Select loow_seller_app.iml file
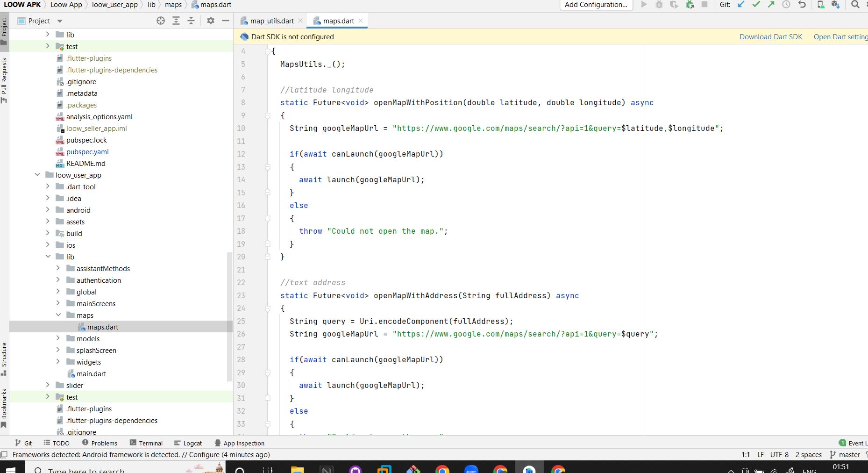 [x=97, y=128]
